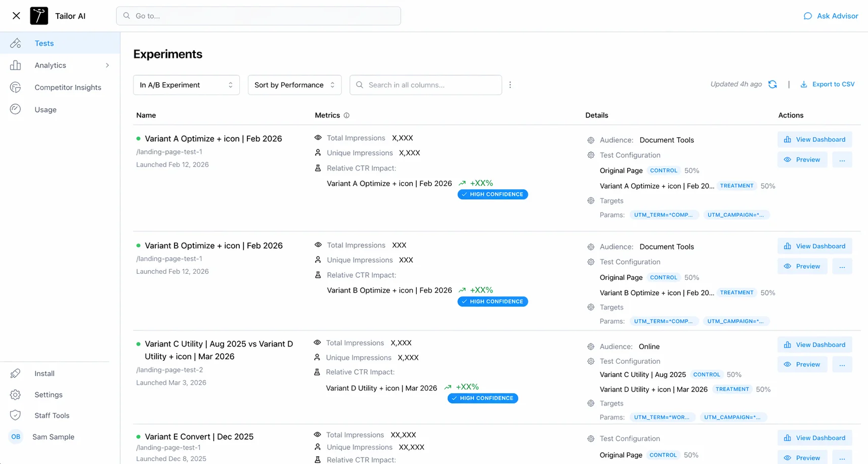Click the Metrics info icon
Screen dimensions: 868x464
[x=346, y=115]
